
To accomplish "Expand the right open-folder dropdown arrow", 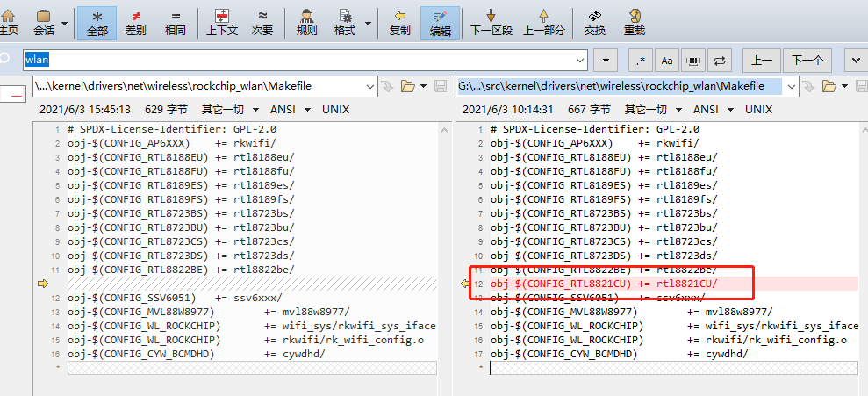I will 845,86.
